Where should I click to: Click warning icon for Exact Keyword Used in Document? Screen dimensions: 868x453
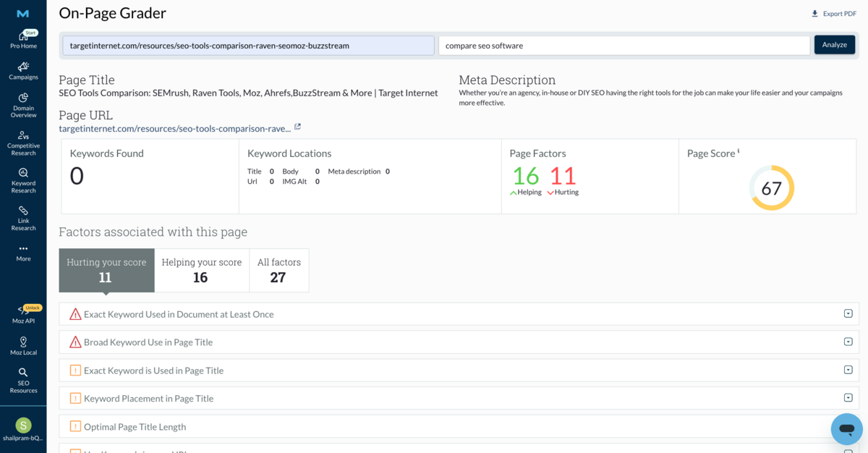tap(75, 314)
